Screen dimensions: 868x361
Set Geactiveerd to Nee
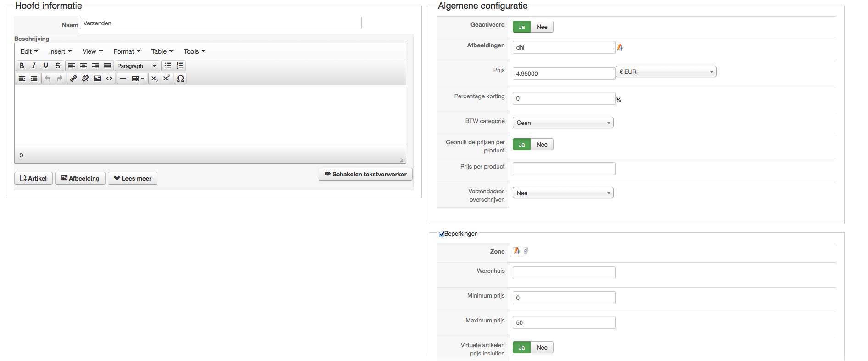click(542, 27)
